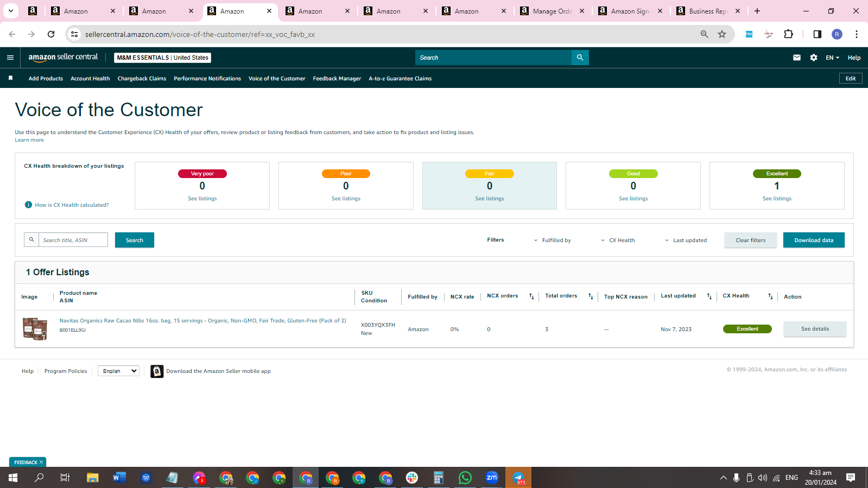The image size is (868, 488).
Task: Go to Account Health
Action: tap(90, 79)
